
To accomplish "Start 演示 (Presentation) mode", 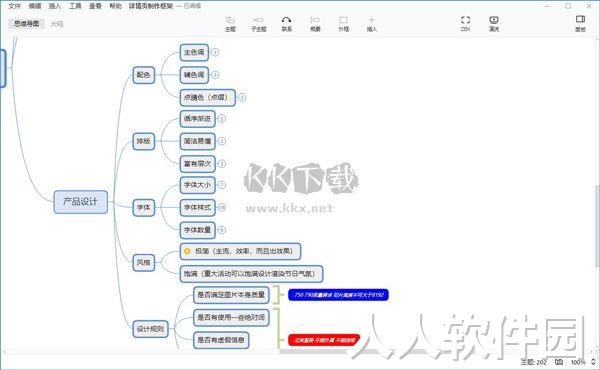I will click(x=494, y=24).
